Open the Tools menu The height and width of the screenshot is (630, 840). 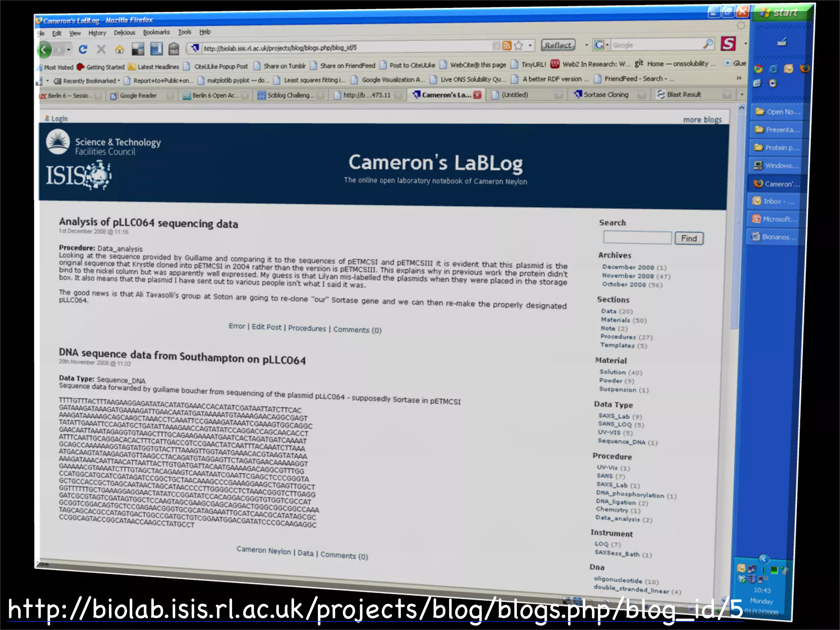[185, 32]
